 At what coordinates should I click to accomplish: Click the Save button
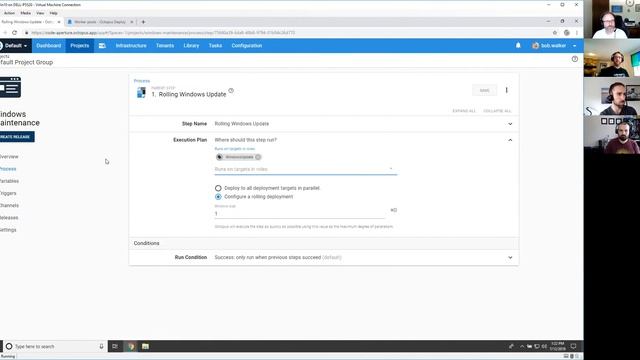[x=484, y=90]
